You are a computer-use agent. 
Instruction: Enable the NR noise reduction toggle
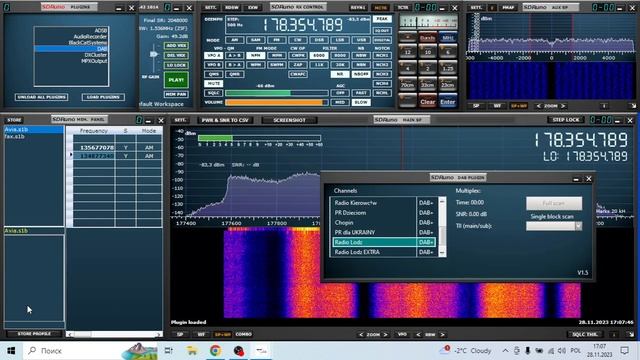point(340,74)
